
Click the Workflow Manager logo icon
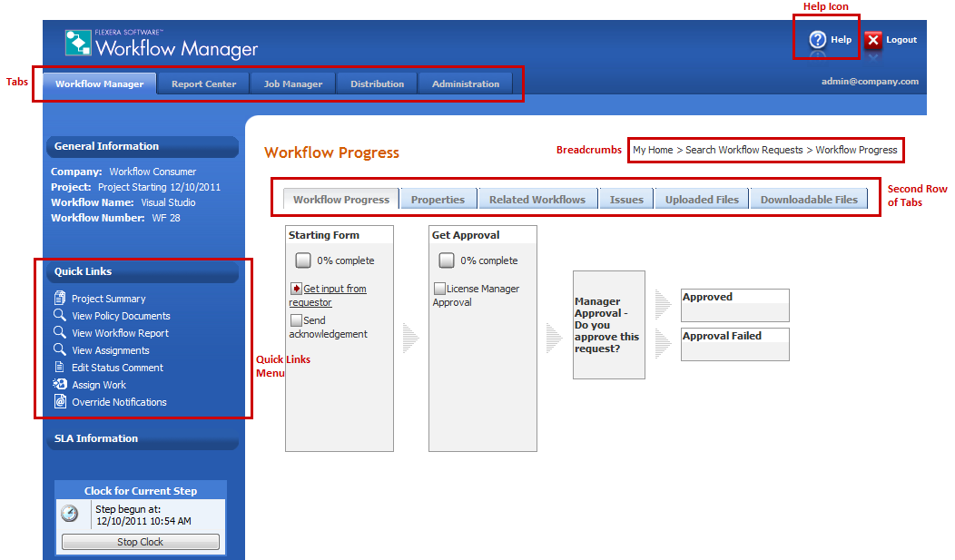77,43
